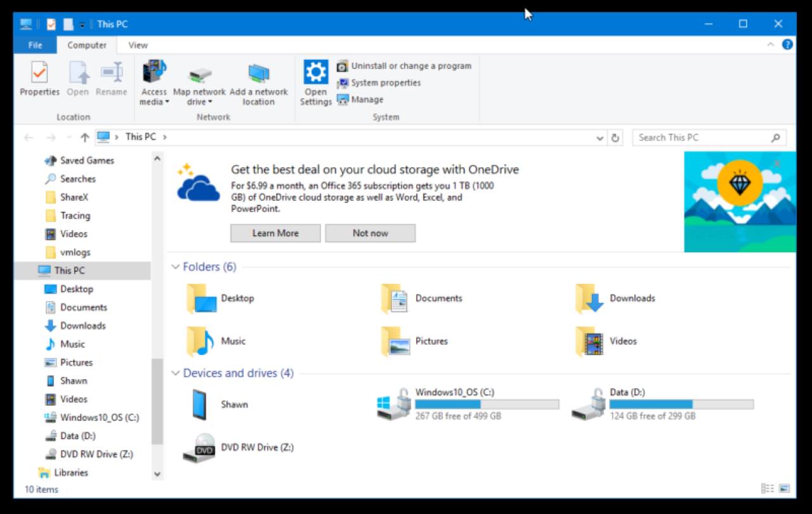
Task: Open the Videos folder icon in main pane
Action: (589, 341)
